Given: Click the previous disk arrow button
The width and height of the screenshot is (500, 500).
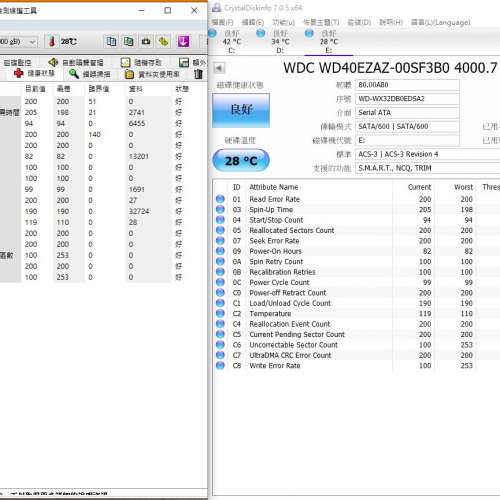Looking at the screenshot, I should pos(219,68).
